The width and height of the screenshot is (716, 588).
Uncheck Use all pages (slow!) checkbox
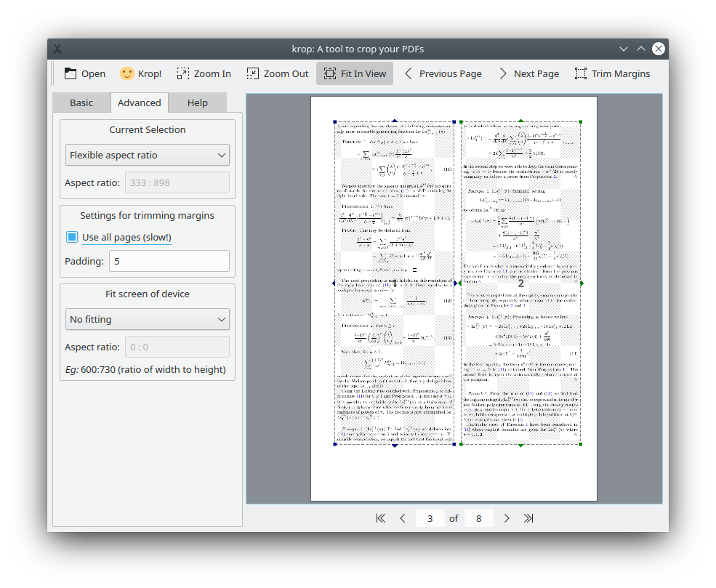72,237
